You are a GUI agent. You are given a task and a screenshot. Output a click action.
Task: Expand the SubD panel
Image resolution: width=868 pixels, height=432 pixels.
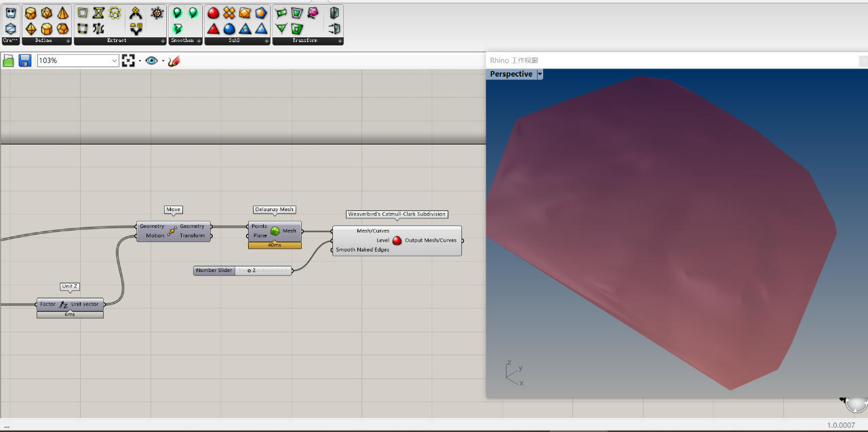[268, 41]
